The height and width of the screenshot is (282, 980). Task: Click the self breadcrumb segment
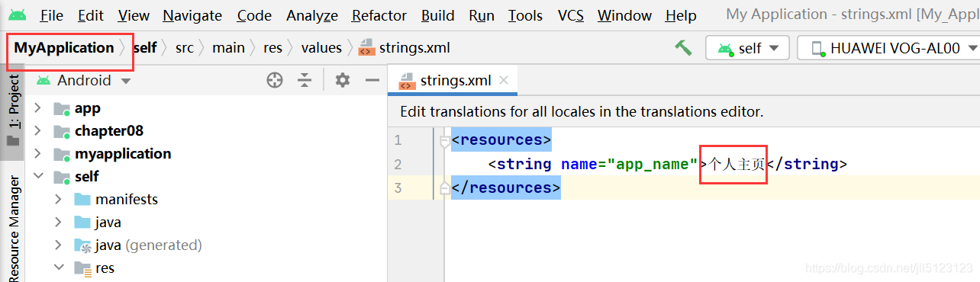pos(144,47)
